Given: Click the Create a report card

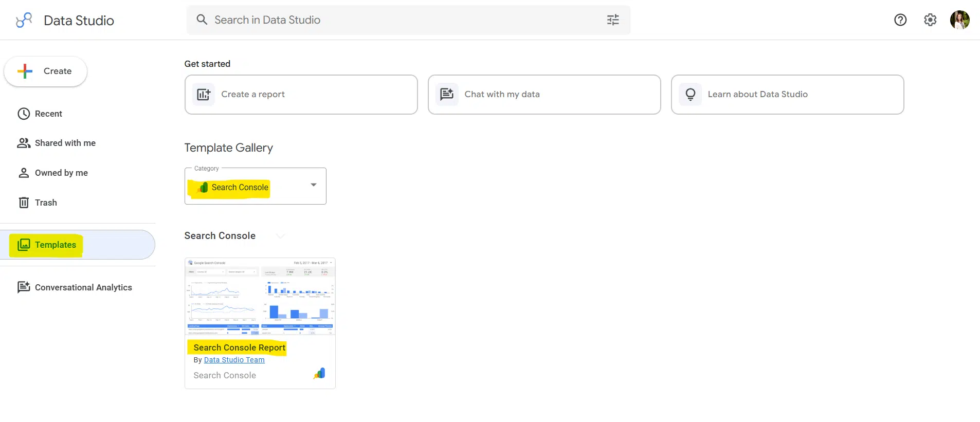Looking at the screenshot, I should click(x=301, y=95).
